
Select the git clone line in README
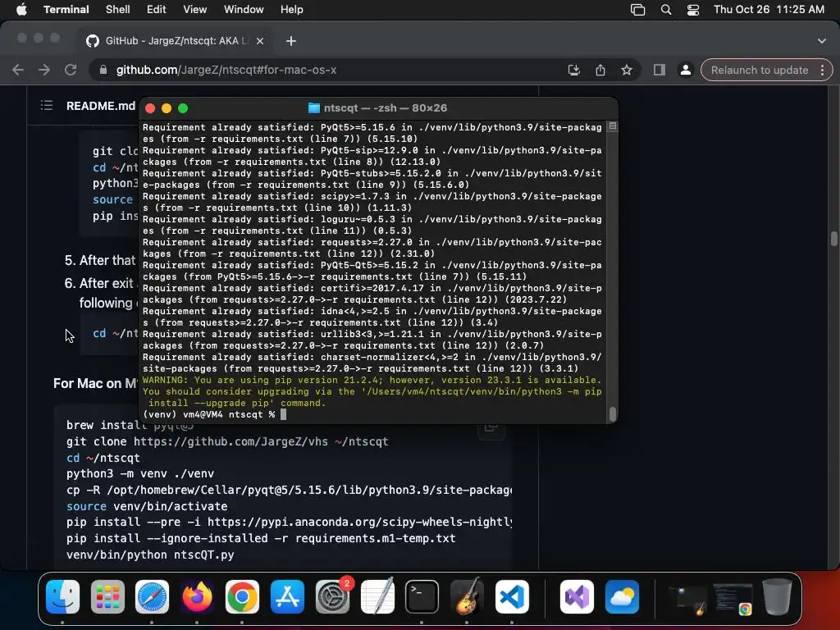(x=227, y=441)
